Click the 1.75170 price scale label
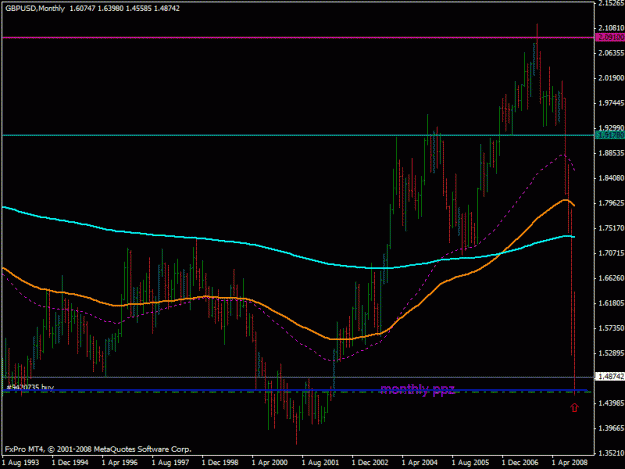The height and width of the screenshot is (469, 625). pos(611,228)
